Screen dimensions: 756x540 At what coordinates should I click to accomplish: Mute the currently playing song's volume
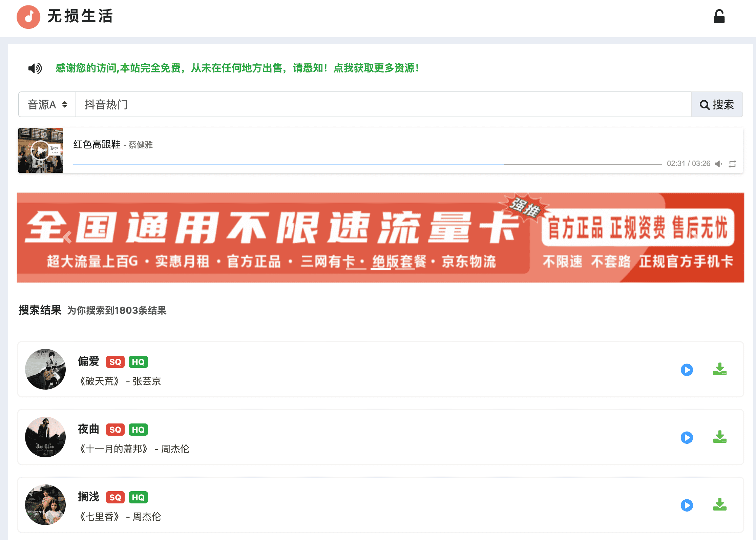718,164
